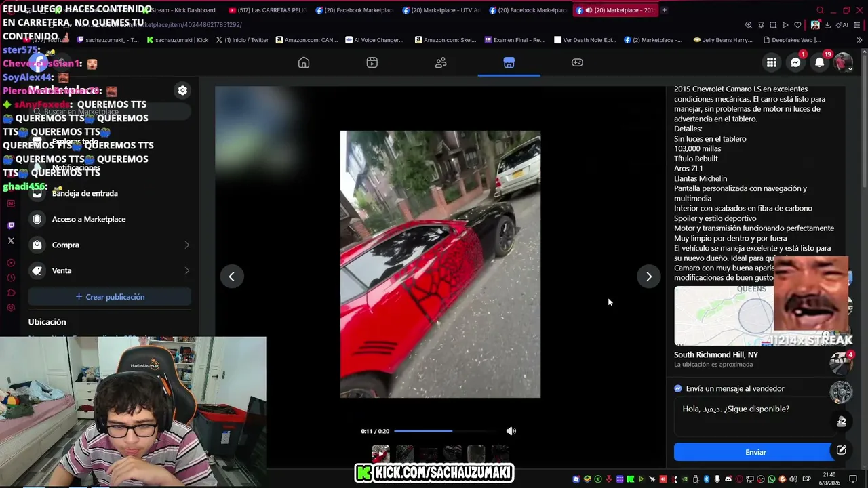Click the browser zoom magnifier icon
The height and width of the screenshot is (488, 868).
pyautogui.click(x=749, y=25)
